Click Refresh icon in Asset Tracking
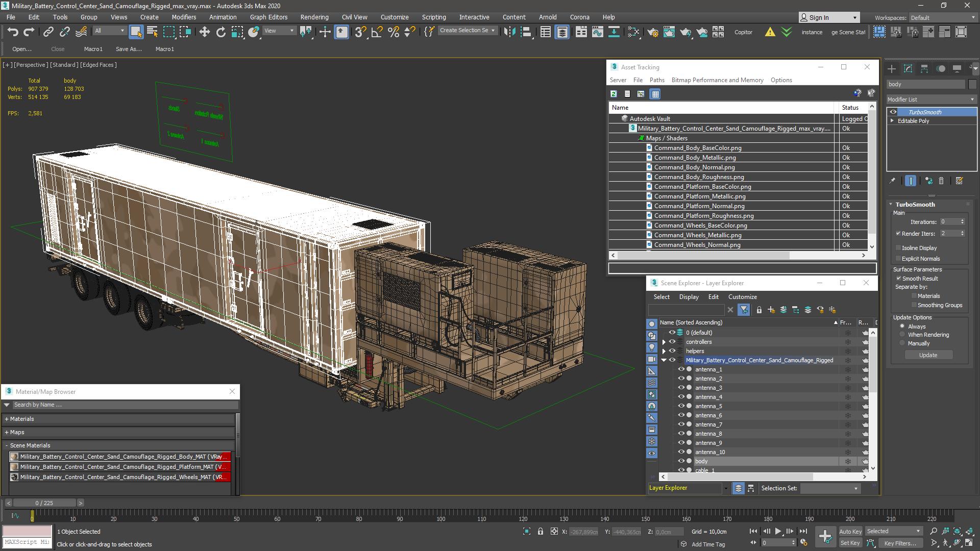This screenshot has width=980, height=551. (x=614, y=94)
